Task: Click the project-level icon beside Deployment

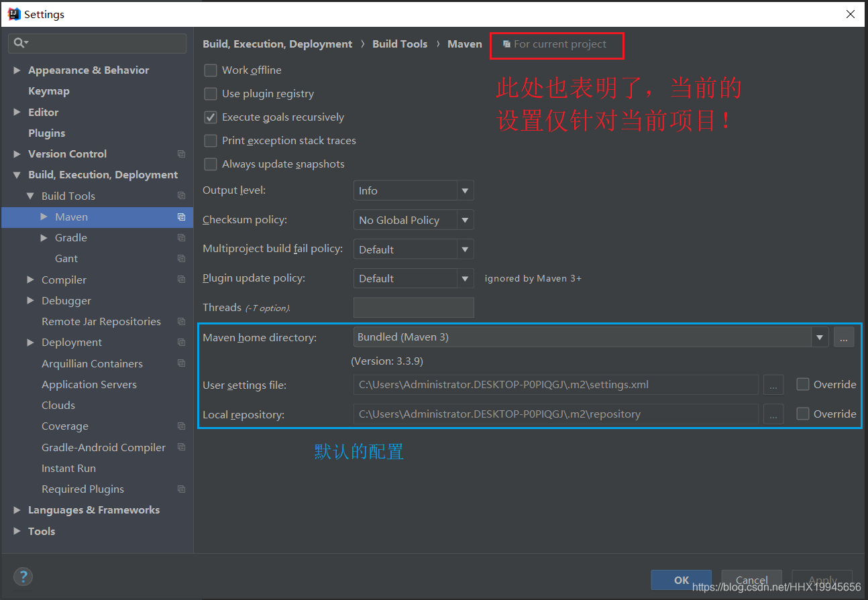Action: 181,343
